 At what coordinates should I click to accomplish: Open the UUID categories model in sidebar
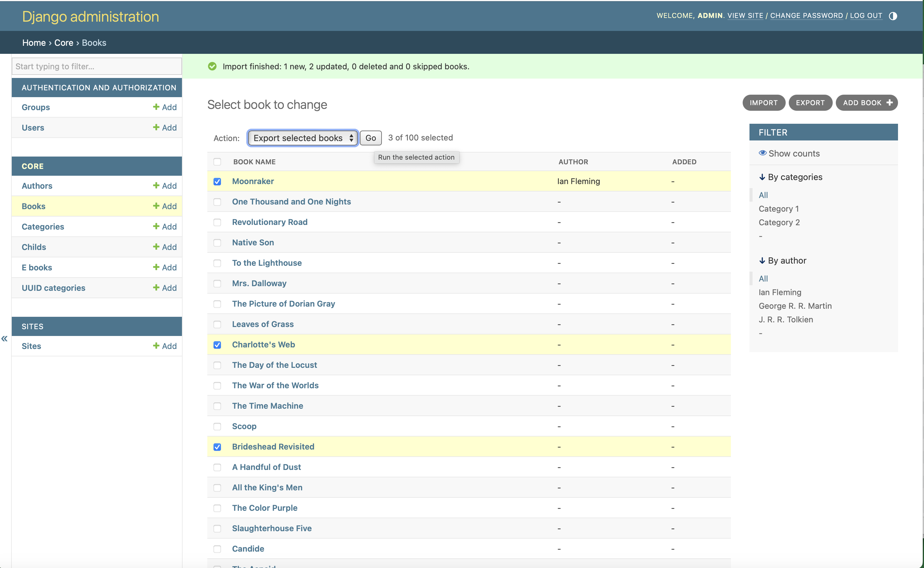pos(53,288)
